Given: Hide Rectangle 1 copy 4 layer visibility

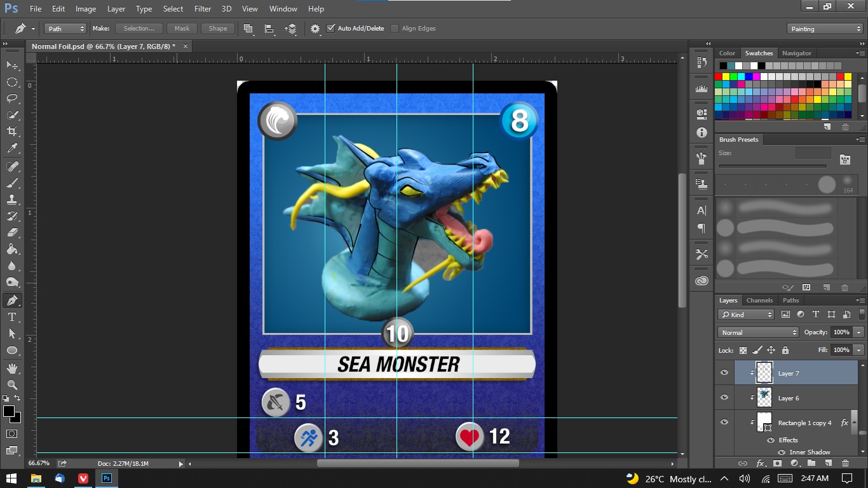Looking at the screenshot, I should tap(724, 423).
